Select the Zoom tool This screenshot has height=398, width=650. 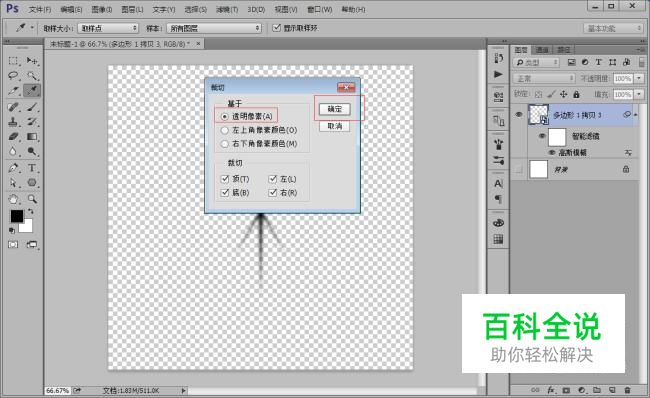point(32,199)
